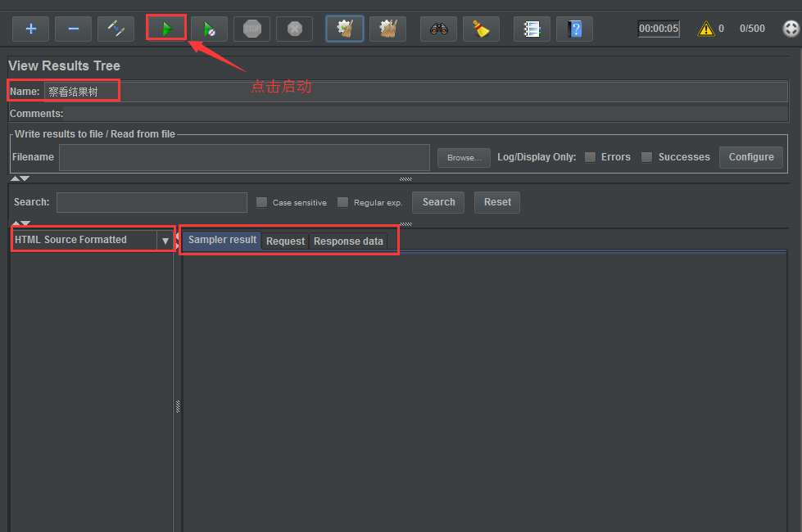Image resolution: width=802 pixels, height=532 pixels.
Task: Click the elapsed time 00:00:05 display
Action: tap(659, 29)
